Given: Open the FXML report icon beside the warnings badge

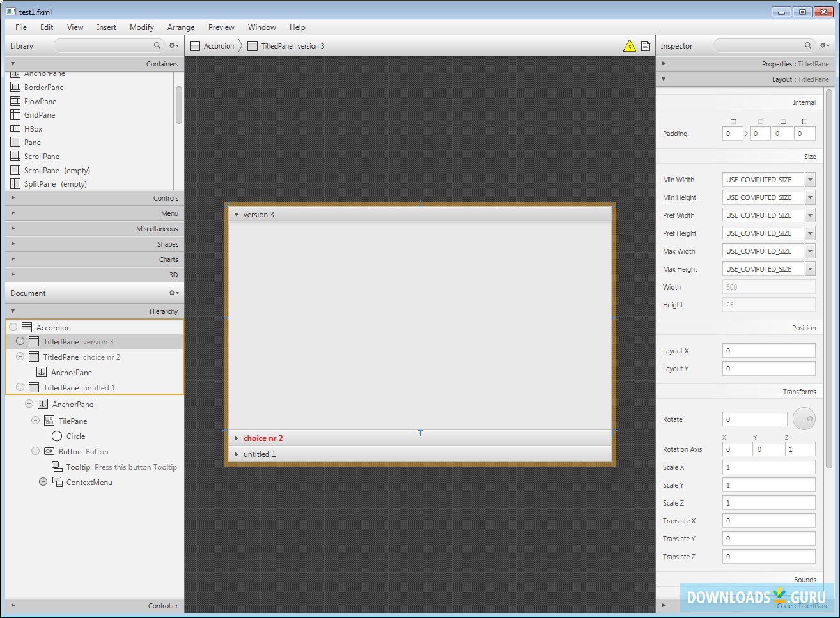Looking at the screenshot, I should (x=645, y=45).
